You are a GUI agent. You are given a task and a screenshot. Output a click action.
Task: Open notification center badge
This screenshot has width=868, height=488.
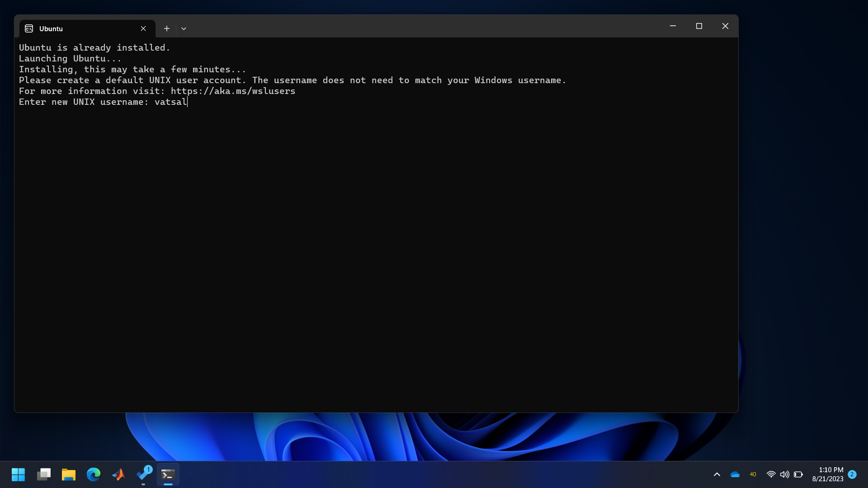(852, 474)
